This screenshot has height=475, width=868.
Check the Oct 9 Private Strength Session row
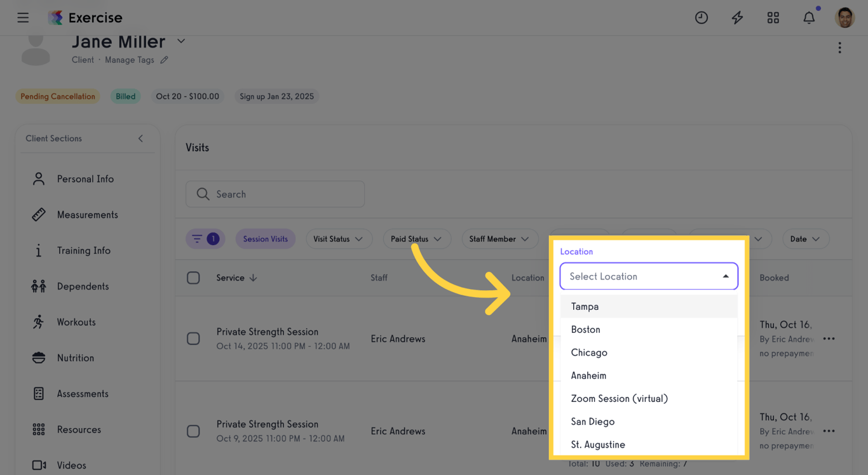193,431
